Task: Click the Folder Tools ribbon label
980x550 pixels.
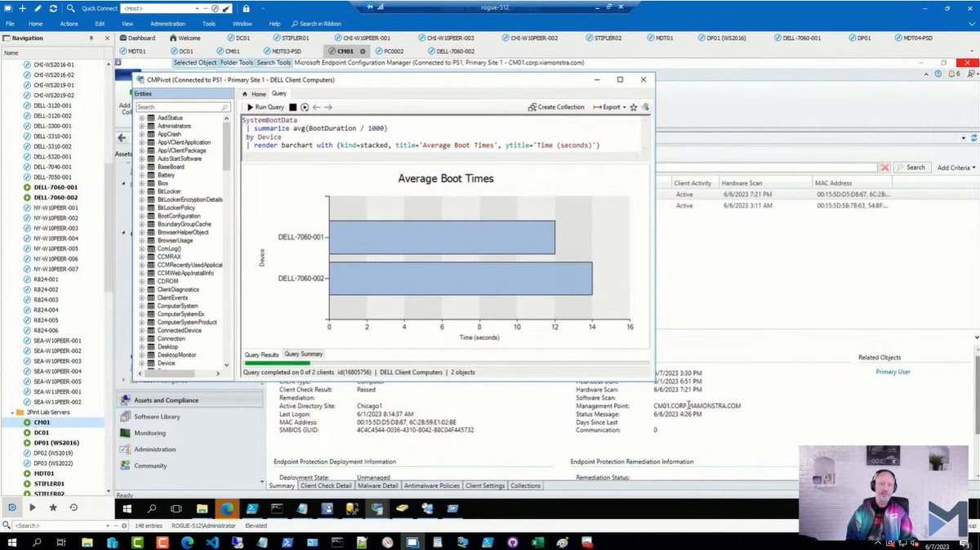Action: point(237,62)
